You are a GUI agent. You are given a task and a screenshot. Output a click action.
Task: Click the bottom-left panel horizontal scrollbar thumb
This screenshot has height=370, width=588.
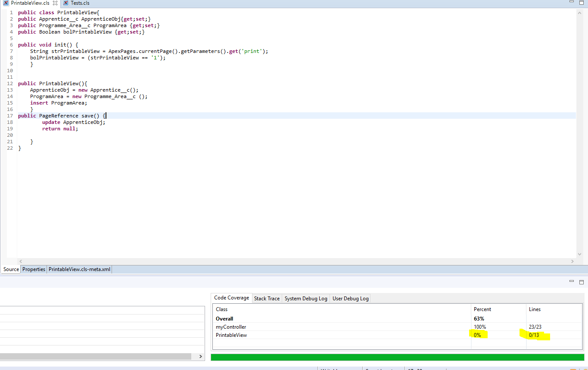(x=96, y=356)
